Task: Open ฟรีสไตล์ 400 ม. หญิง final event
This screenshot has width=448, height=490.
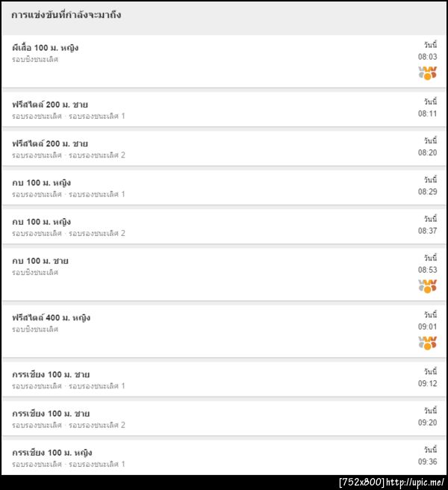Action: [x=51, y=317]
